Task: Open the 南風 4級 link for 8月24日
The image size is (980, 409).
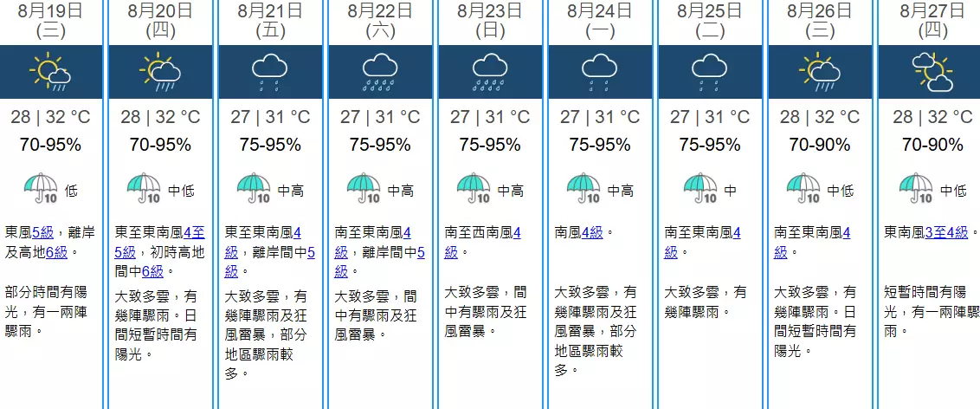Action: 592,233
